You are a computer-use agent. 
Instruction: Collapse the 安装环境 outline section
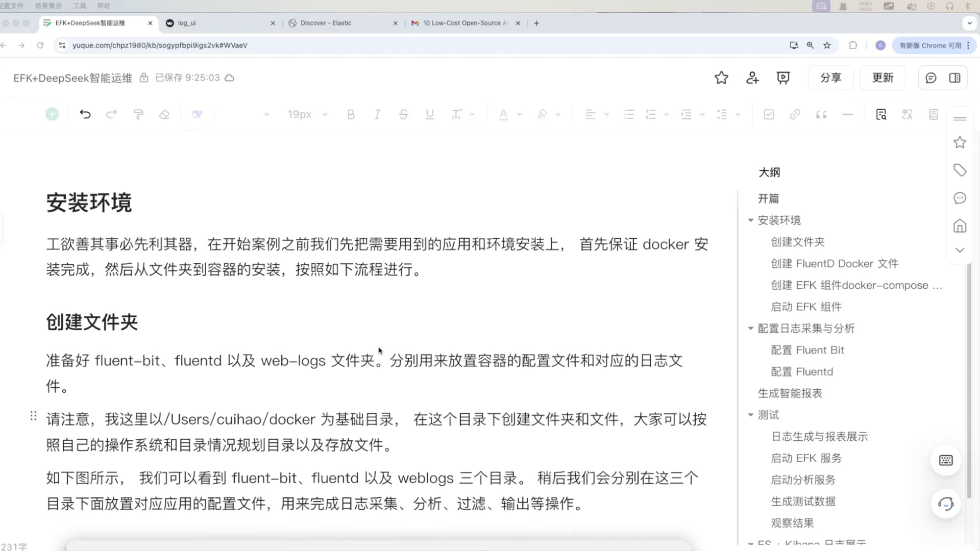point(750,220)
